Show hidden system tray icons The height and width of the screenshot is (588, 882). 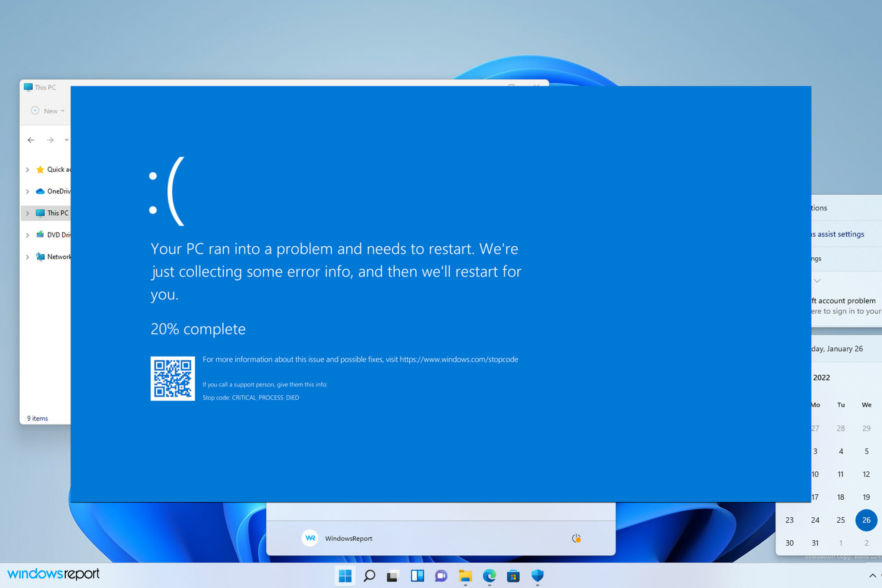coord(872,576)
